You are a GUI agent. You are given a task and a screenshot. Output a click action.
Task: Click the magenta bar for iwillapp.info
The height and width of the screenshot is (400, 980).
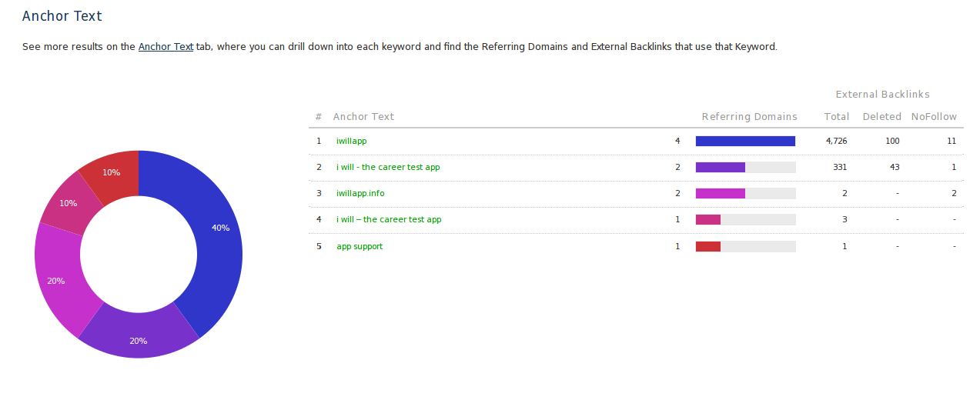click(x=720, y=194)
